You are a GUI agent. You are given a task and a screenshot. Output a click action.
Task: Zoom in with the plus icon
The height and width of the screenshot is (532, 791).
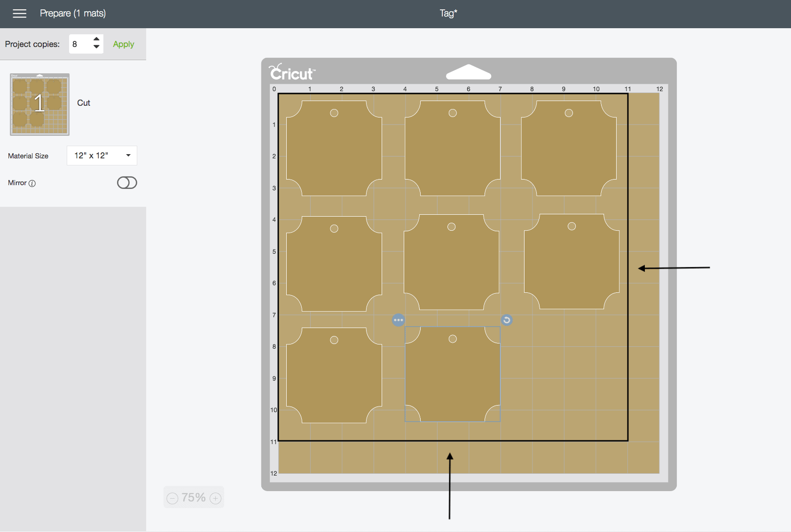pos(216,498)
